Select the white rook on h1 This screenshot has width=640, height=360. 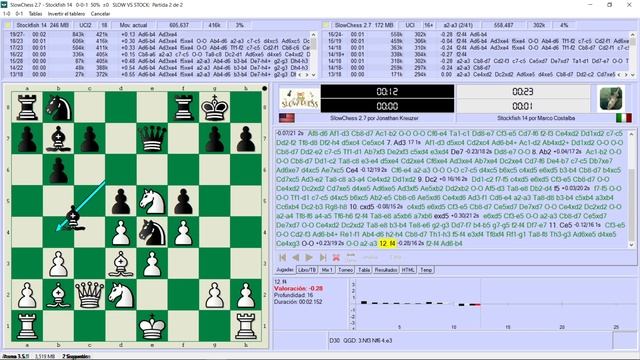[246, 326]
